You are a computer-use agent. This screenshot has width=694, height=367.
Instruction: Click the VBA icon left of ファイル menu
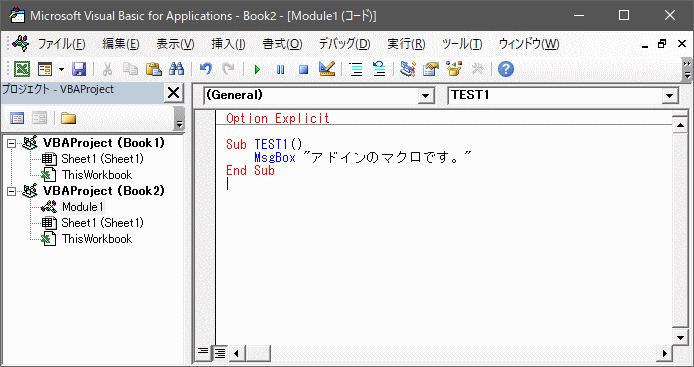[21, 44]
